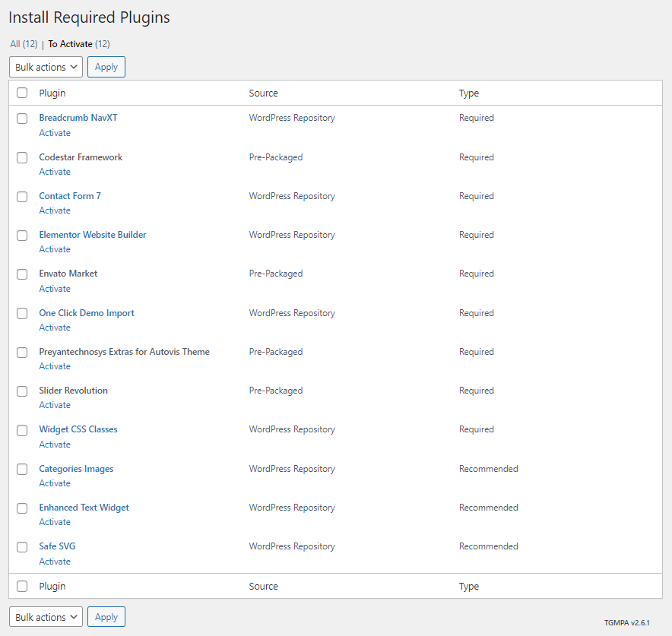This screenshot has width=672, height=636.
Task: Click the bottom Apply button
Action: tap(106, 617)
